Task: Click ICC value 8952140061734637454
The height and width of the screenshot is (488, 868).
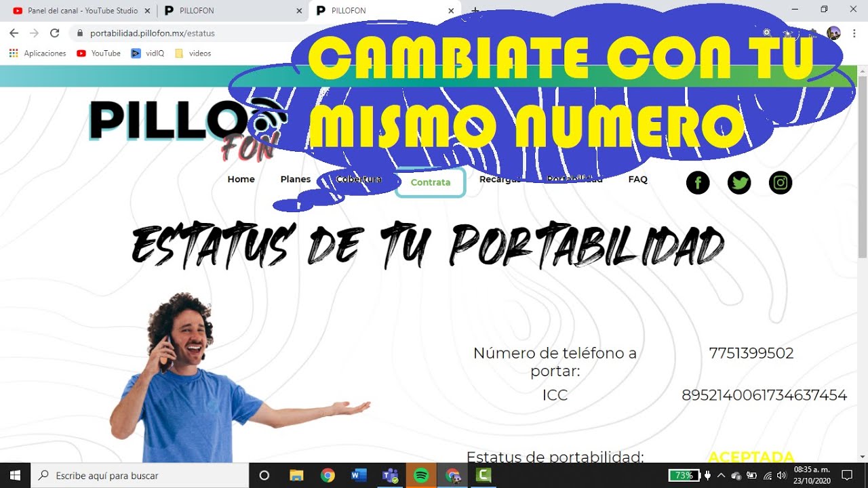Action: coord(764,395)
